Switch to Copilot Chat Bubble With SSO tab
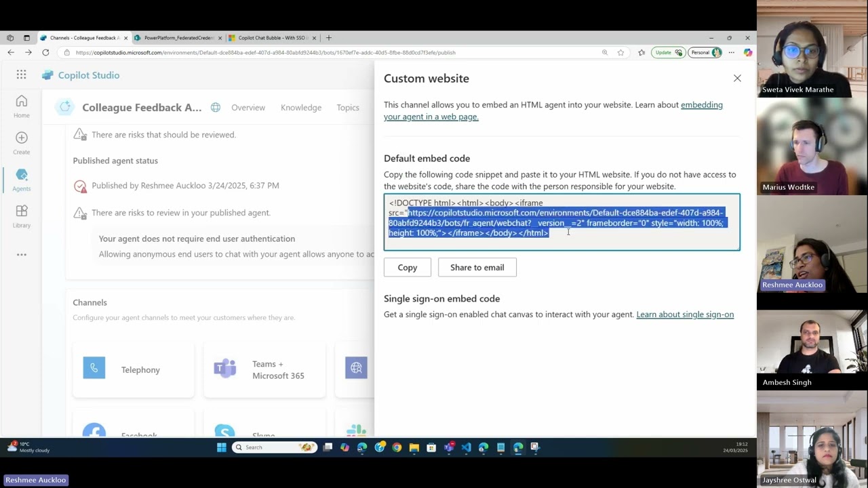The image size is (868, 488). click(x=272, y=38)
